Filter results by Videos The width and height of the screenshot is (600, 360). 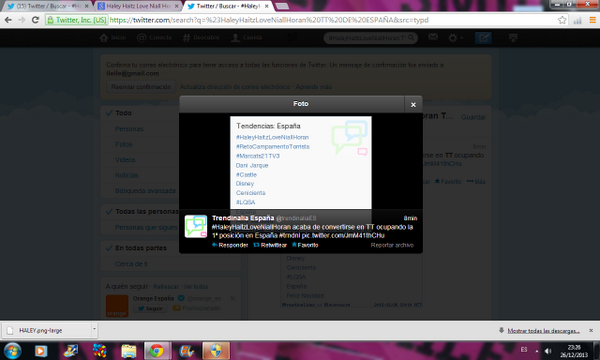[x=125, y=160]
